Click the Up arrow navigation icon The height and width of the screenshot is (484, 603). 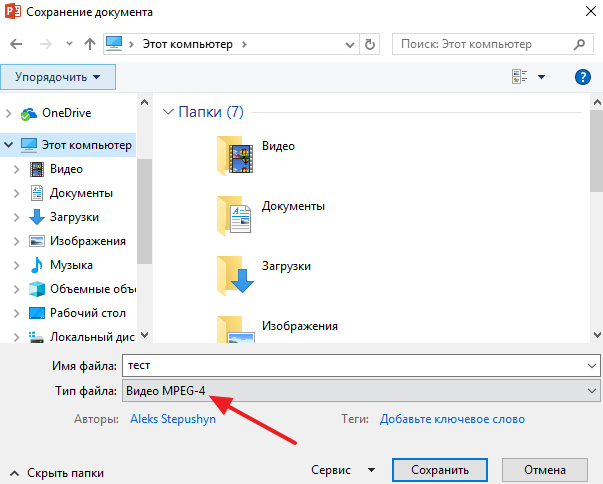point(90,44)
